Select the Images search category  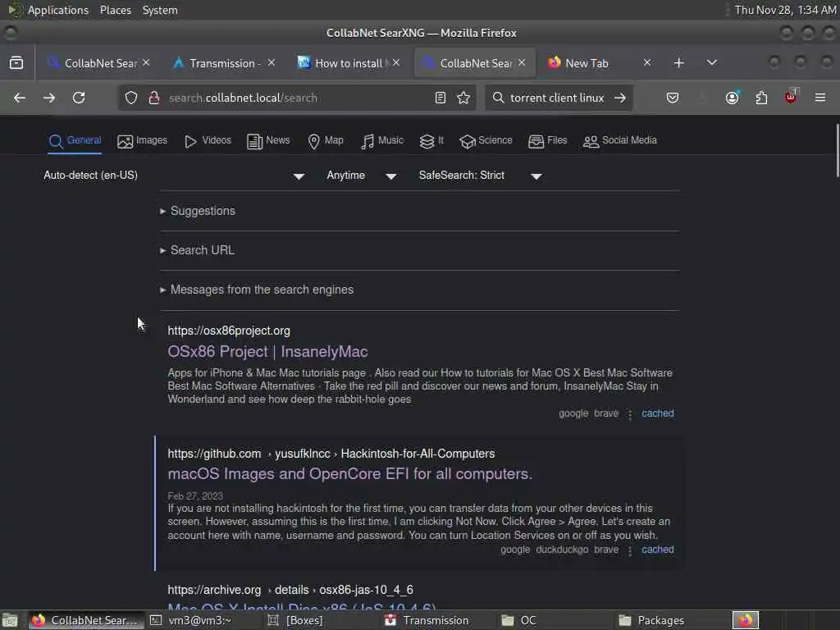pos(142,140)
